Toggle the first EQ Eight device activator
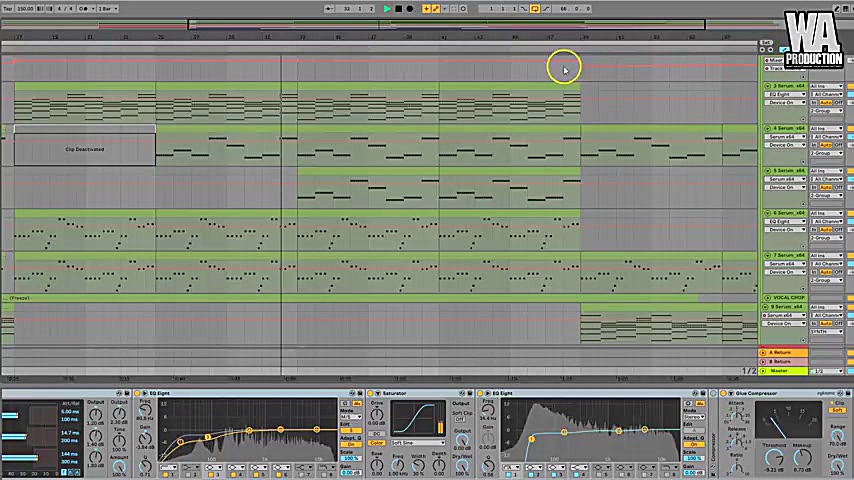The width and height of the screenshot is (854, 480). click(138, 393)
